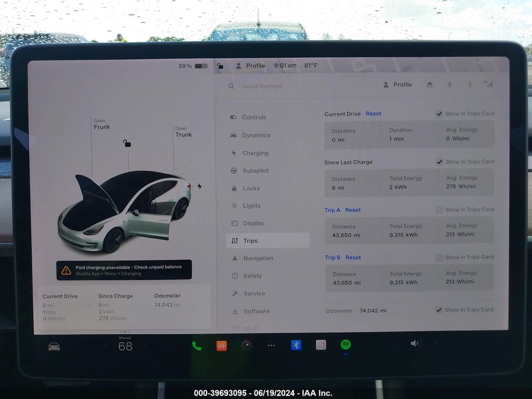532x399 pixels.
Task: Open the Profile selector in settings header
Action: [x=397, y=84]
